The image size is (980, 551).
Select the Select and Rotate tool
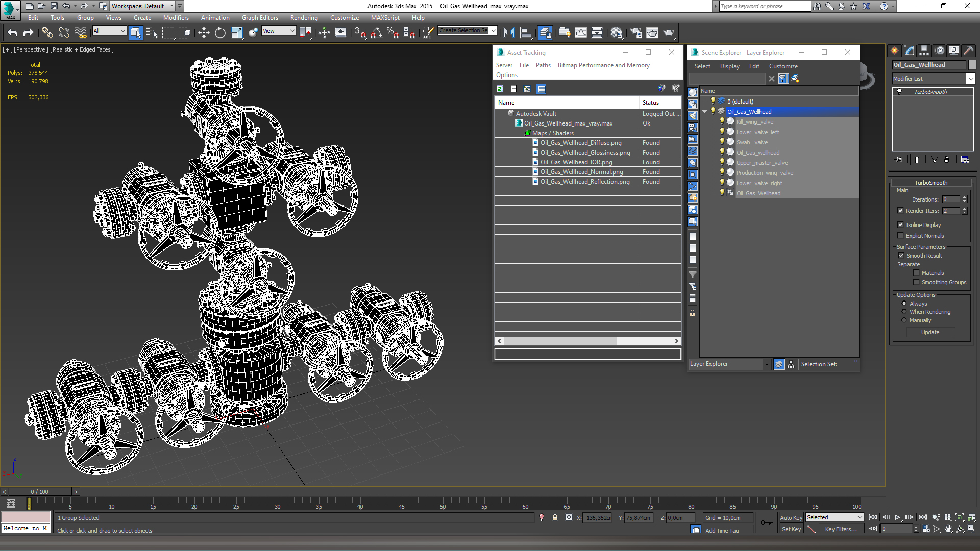(220, 33)
